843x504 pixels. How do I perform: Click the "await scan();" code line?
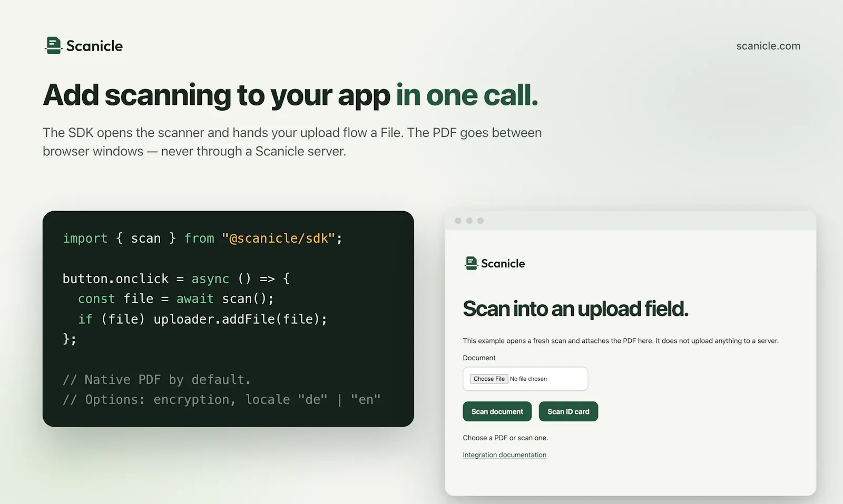225,299
